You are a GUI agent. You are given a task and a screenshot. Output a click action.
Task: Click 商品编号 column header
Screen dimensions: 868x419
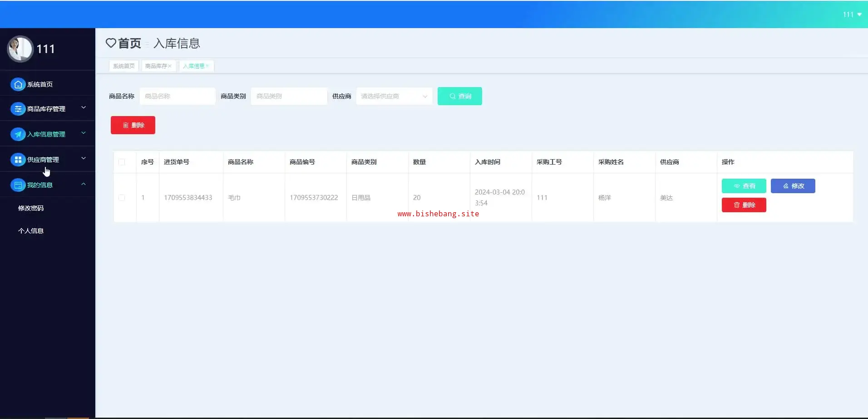point(302,162)
